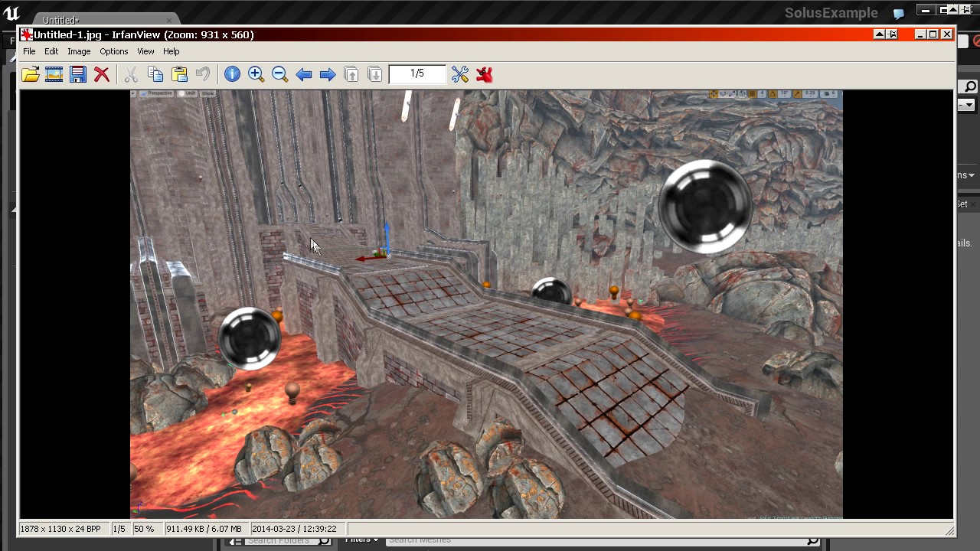This screenshot has height=551, width=980.
Task: Zoom in with the plus magnifier
Action: 256,74
